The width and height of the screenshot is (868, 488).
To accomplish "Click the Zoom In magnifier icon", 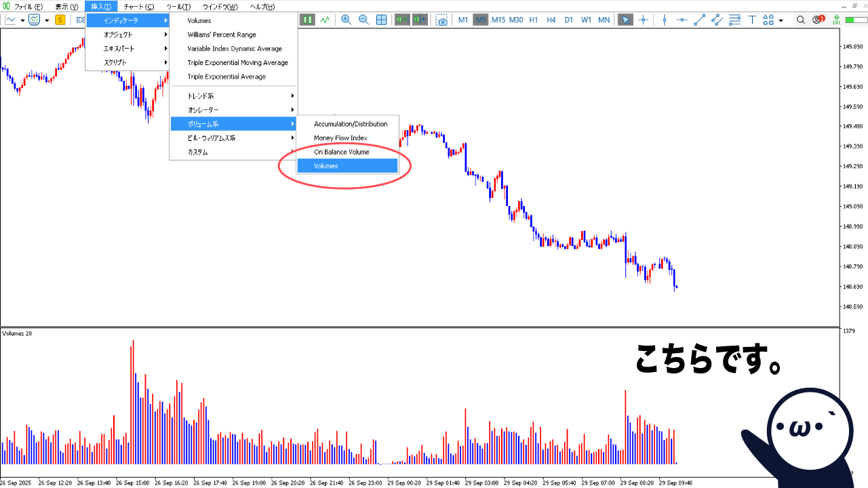I will point(347,20).
